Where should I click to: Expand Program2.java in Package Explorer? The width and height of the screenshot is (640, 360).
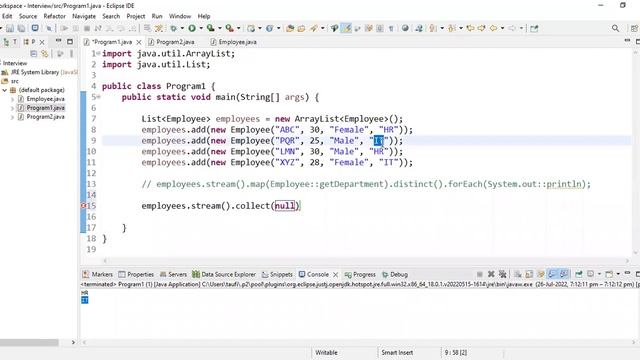coord(12,117)
